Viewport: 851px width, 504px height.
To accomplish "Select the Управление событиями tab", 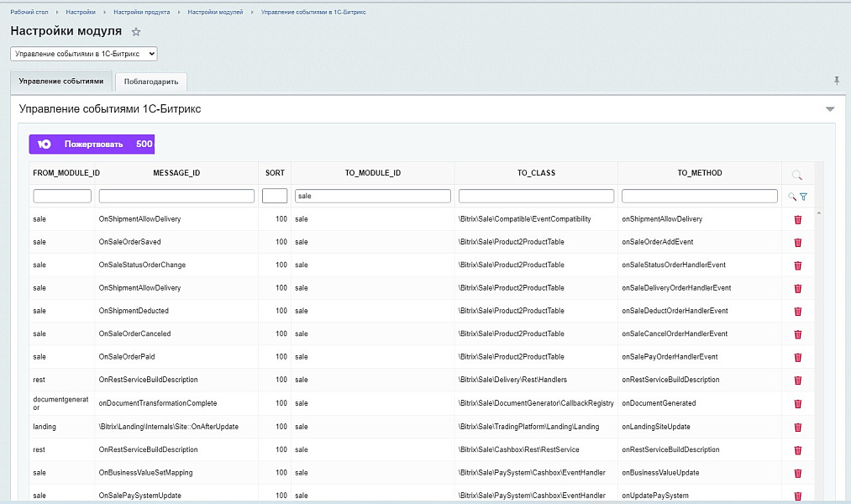I will click(61, 81).
